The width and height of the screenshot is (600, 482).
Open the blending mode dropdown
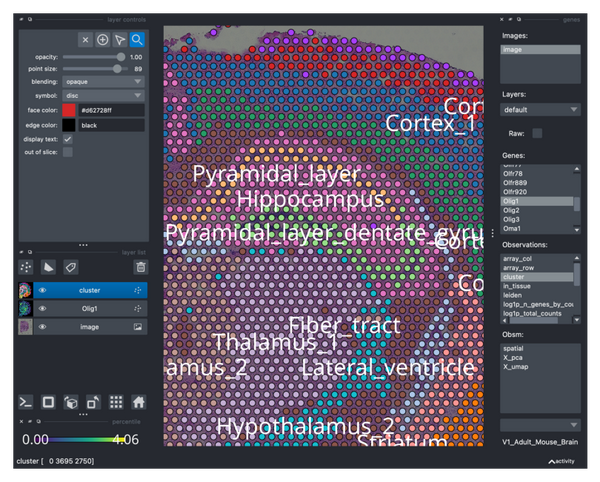103,83
